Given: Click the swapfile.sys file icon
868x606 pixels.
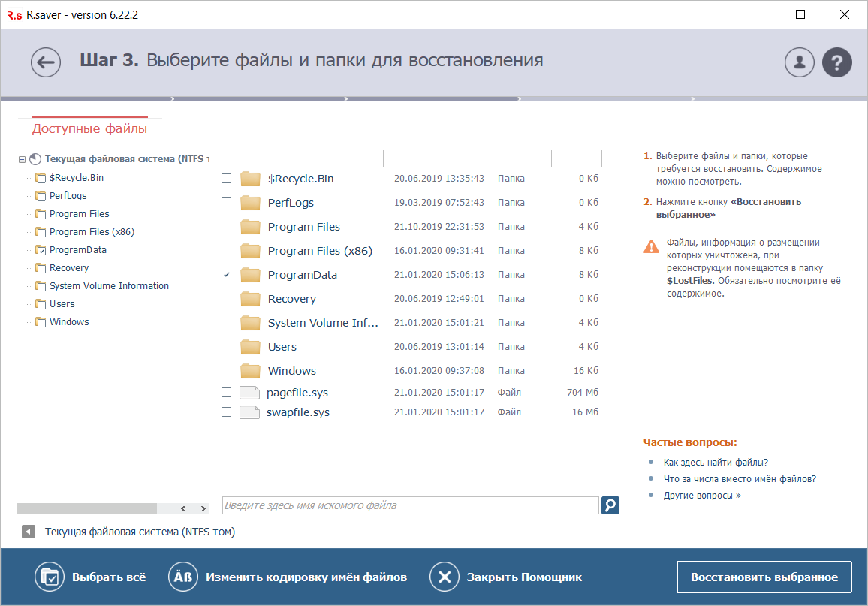Looking at the screenshot, I should (x=249, y=412).
